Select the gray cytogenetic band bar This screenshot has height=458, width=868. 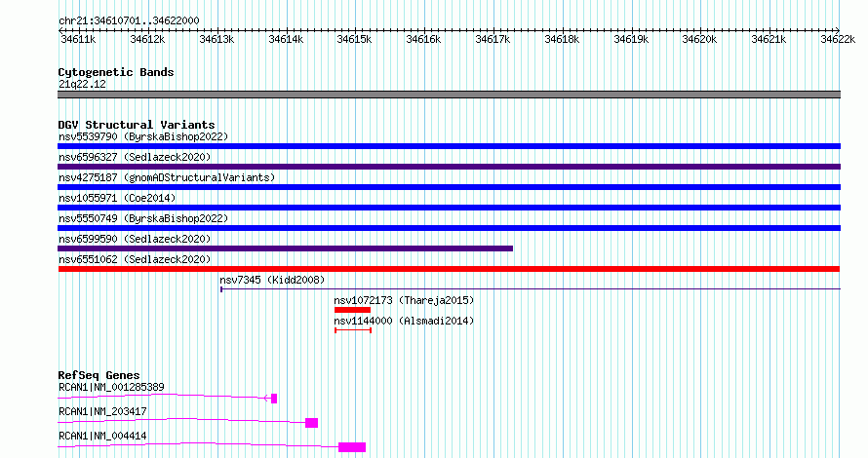(x=449, y=95)
